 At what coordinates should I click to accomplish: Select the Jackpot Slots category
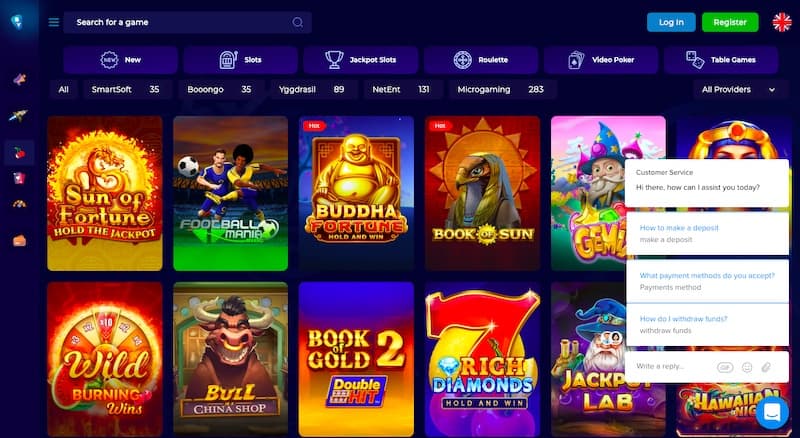click(x=361, y=60)
